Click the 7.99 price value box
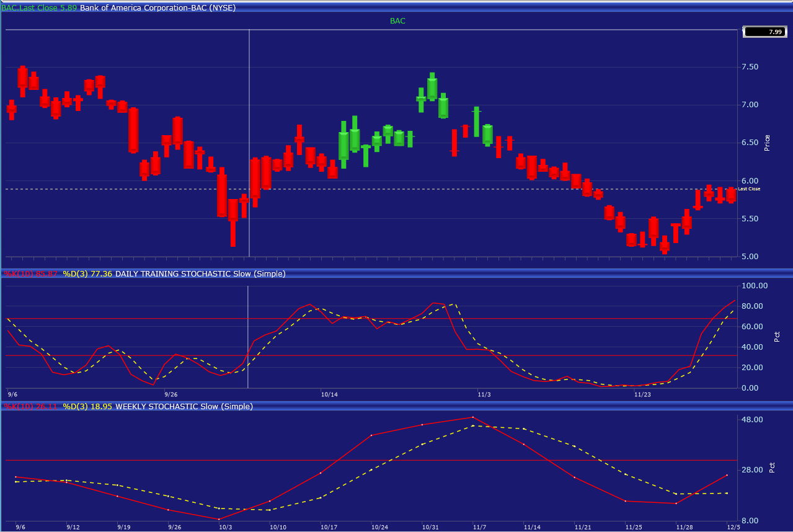 coord(765,32)
